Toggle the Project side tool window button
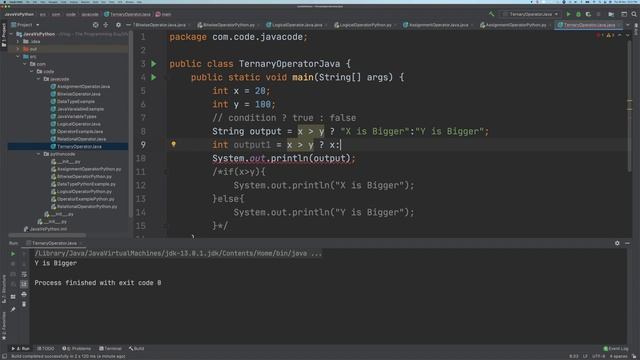This screenshot has width=640, height=360. point(4,34)
